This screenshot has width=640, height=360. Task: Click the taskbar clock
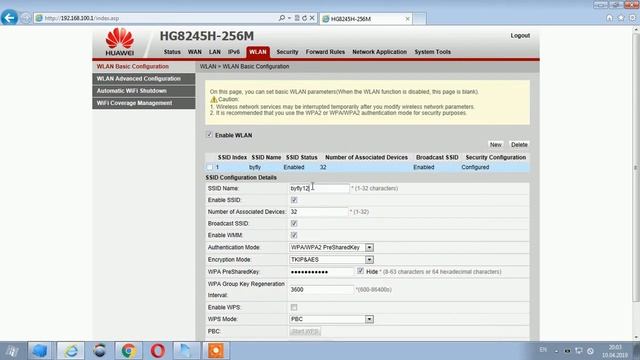[x=615, y=351]
